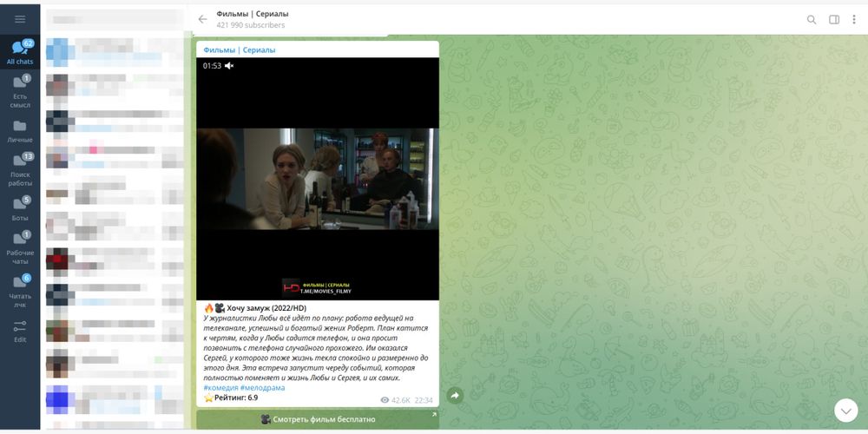The width and height of the screenshot is (868, 434).
Task: Open the Есть смысл chat folder
Action: coord(20,91)
